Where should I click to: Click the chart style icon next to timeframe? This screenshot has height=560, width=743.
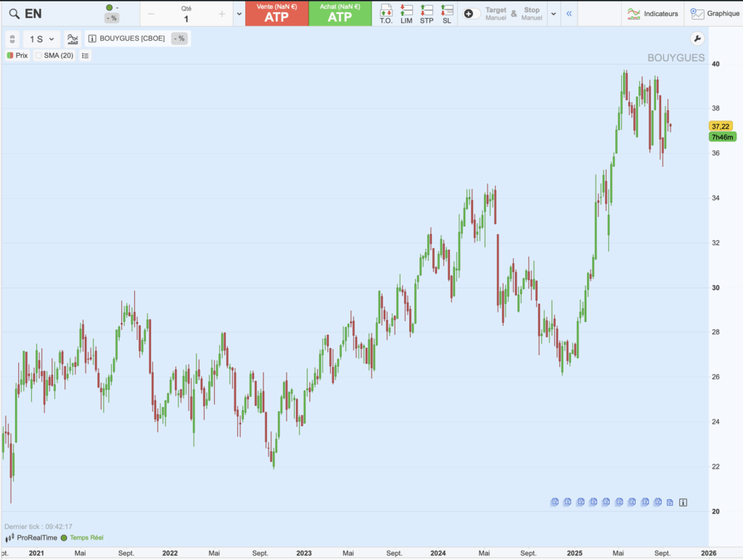[x=73, y=39]
